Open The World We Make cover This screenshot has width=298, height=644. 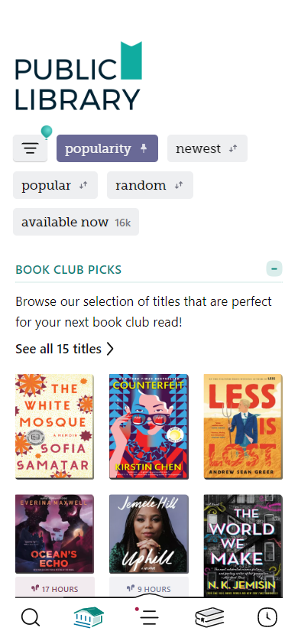pos(243,546)
